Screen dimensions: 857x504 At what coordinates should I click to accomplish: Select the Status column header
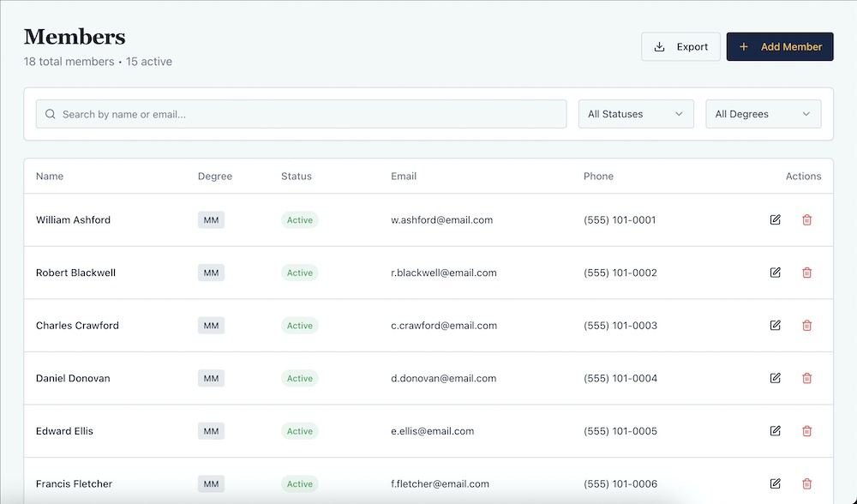(x=296, y=176)
